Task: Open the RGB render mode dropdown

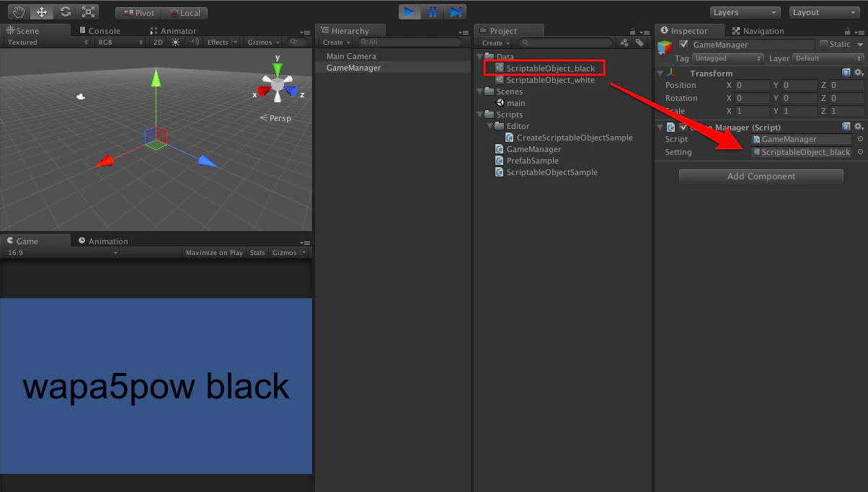Action: pos(120,43)
